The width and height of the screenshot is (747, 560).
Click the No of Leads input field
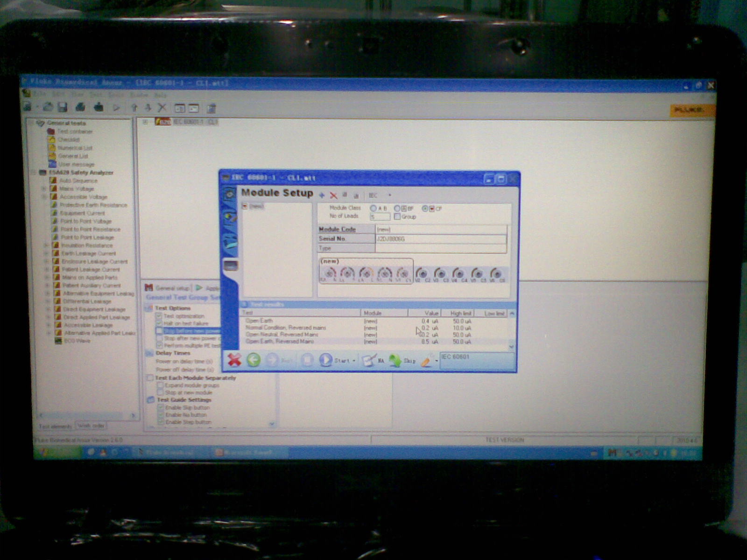(x=380, y=217)
